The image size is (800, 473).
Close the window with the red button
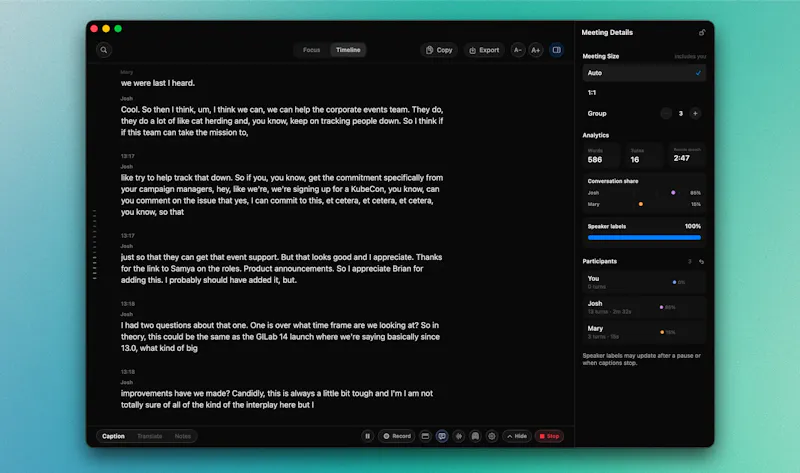tap(94, 29)
